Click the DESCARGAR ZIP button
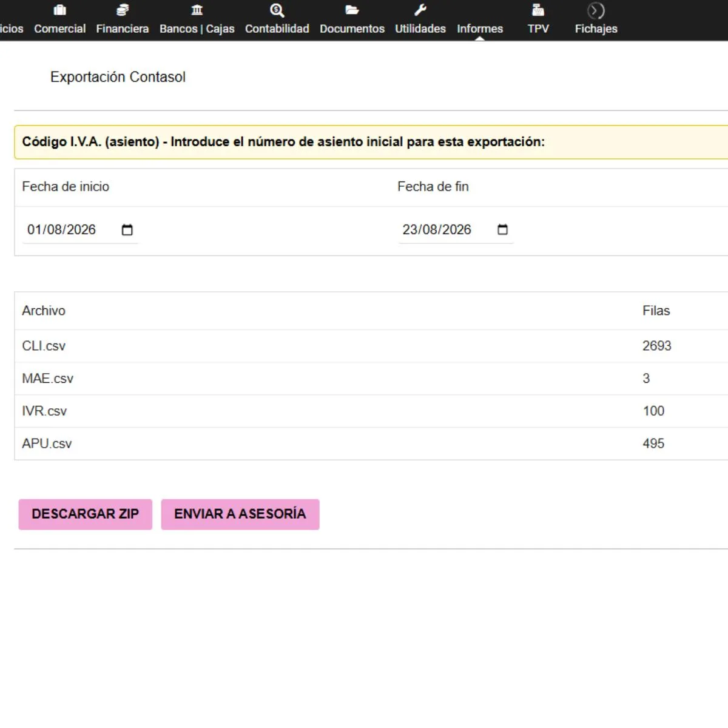Screen dimensions: 728x728 pos(86,514)
